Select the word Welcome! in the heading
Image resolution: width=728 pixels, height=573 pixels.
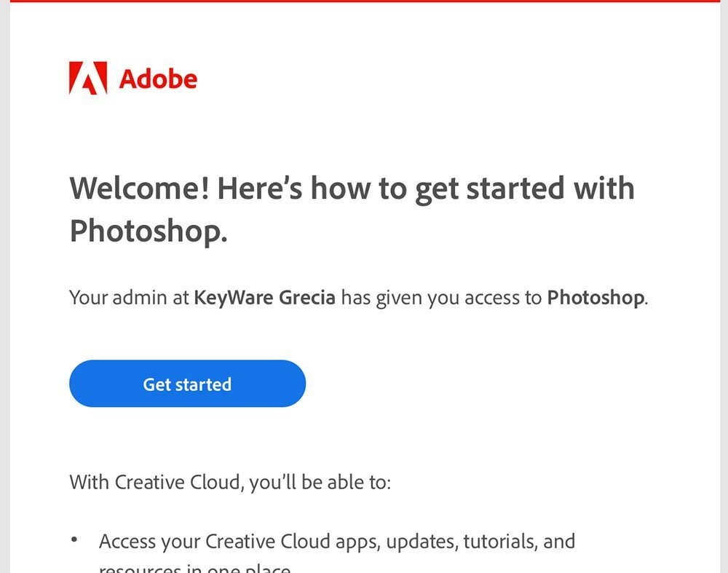(x=139, y=188)
